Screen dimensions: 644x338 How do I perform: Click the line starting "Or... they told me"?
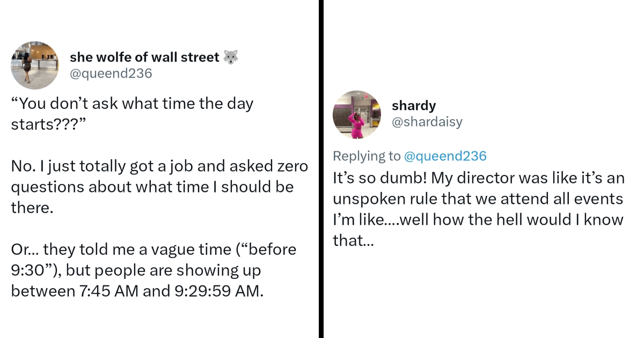point(153,249)
